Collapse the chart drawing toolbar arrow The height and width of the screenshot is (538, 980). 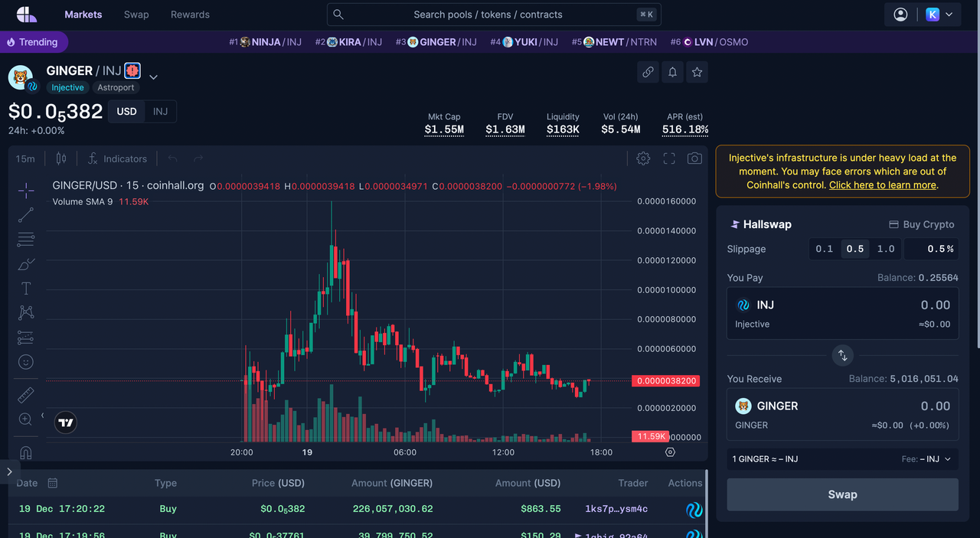point(42,416)
